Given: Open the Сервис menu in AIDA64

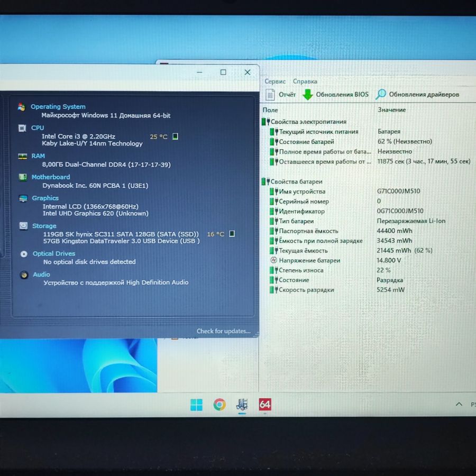Looking at the screenshot, I should [x=275, y=81].
